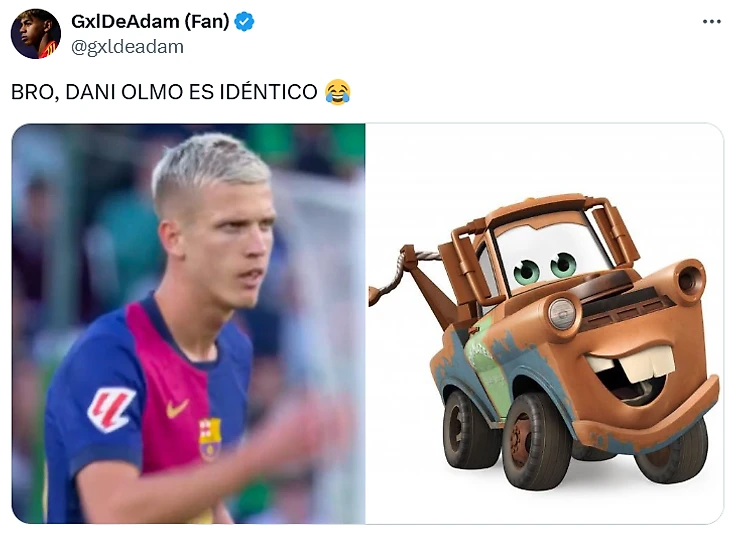730x534 pixels.
Task: Click the tow truck's round headlight
Action: coord(562,313)
